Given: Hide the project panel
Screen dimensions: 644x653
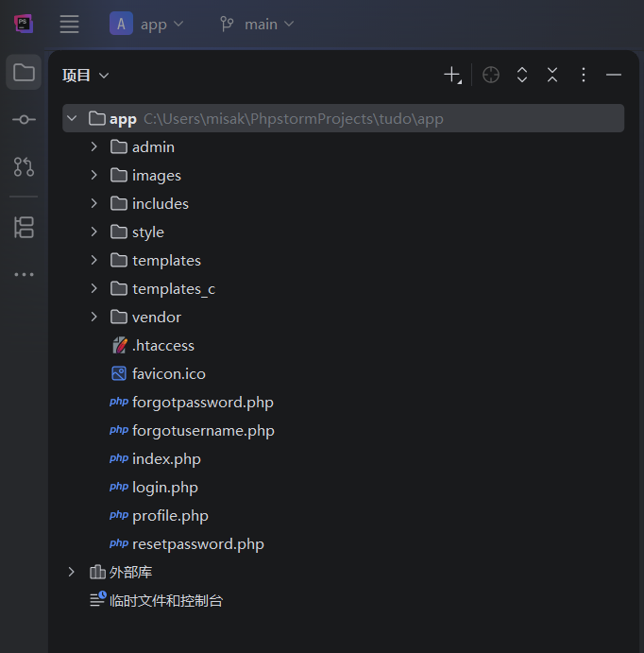Looking at the screenshot, I should [x=614, y=75].
